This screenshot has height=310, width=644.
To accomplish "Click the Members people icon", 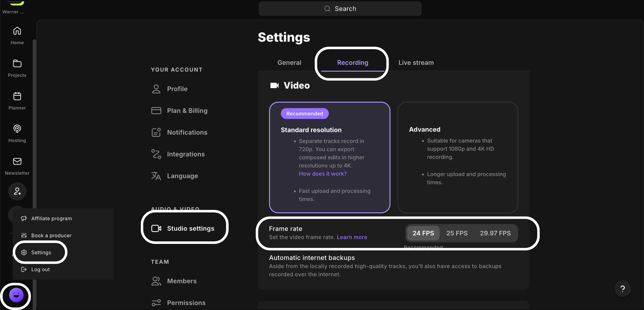I will click(156, 281).
